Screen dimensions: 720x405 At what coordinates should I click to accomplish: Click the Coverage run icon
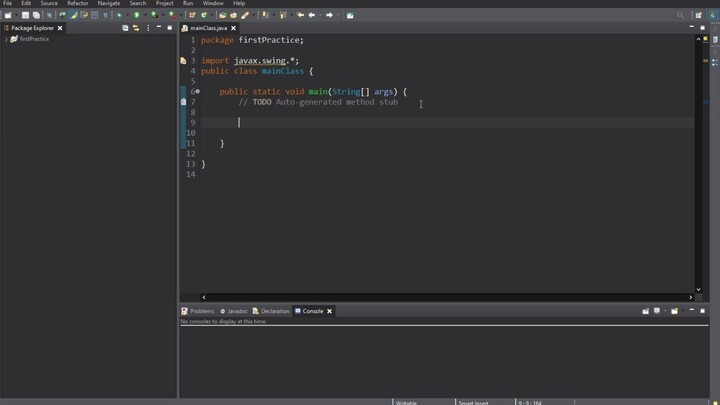(154, 15)
